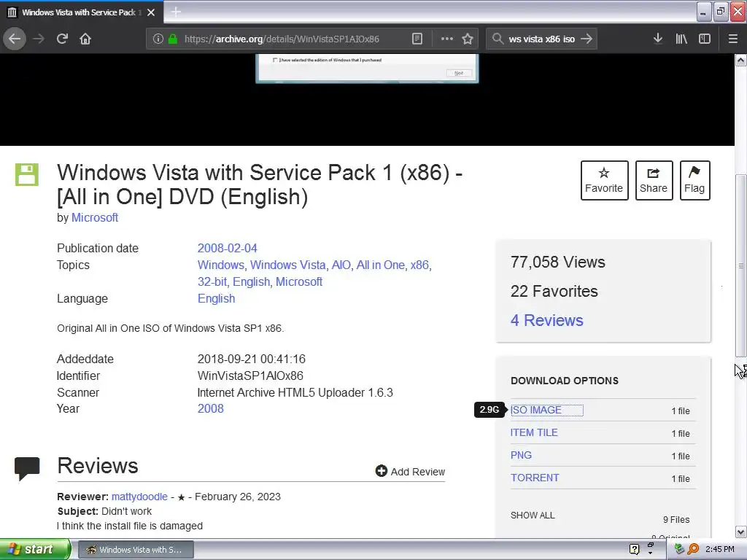
Task: Click the 22 Favorites text
Action: (554, 291)
